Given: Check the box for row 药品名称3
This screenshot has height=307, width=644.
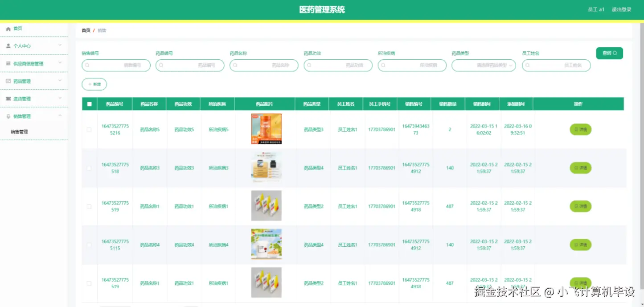Looking at the screenshot, I should (x=89, y=168).
